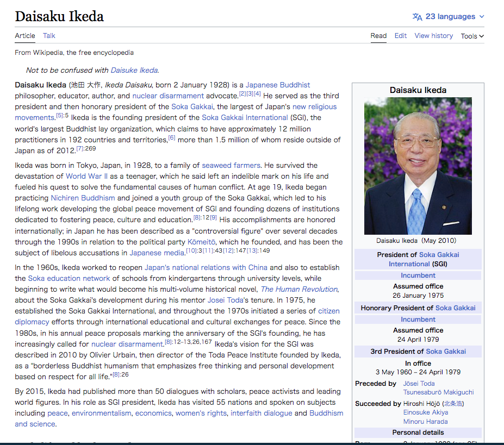The image size is (504, 445).
Task: Follow the nuclear disarmament link in first paragraph
Action: click(x=168, y=96)
